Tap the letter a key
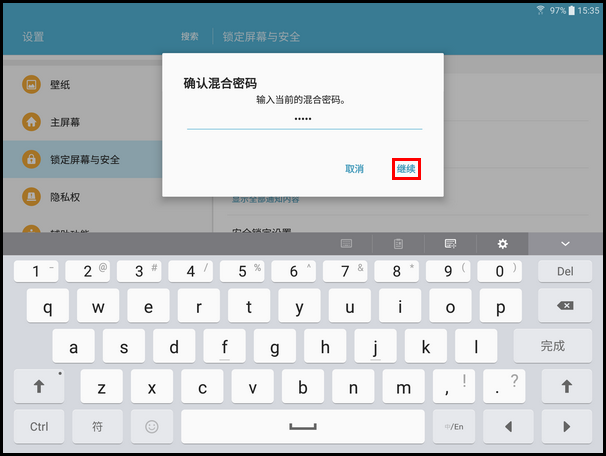Image resolution: width=606 pixels, height=456 pixels. 73,346
